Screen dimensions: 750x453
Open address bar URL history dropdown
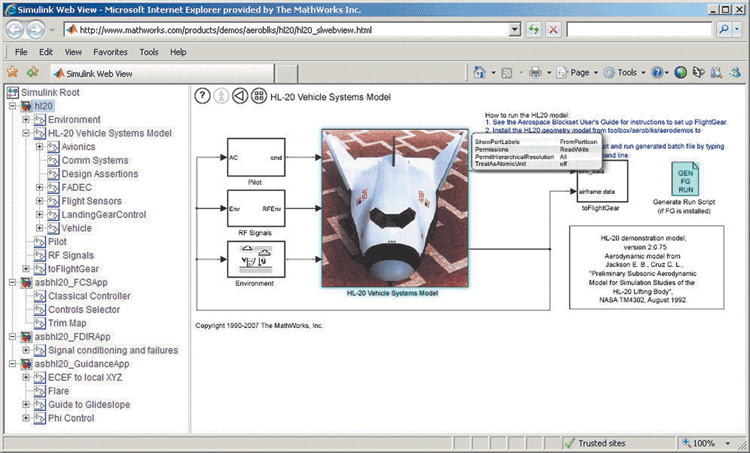point(515,30)
